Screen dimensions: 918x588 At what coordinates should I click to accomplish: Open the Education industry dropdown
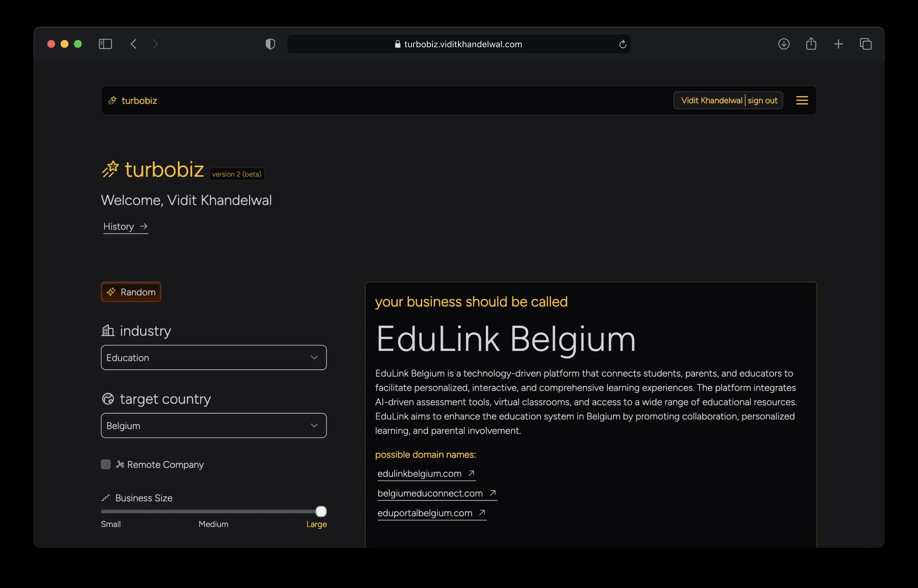[x=214, y=358]
